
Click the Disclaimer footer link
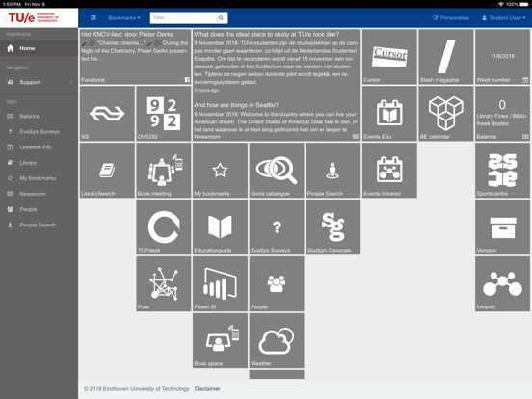tap(207, 388)
